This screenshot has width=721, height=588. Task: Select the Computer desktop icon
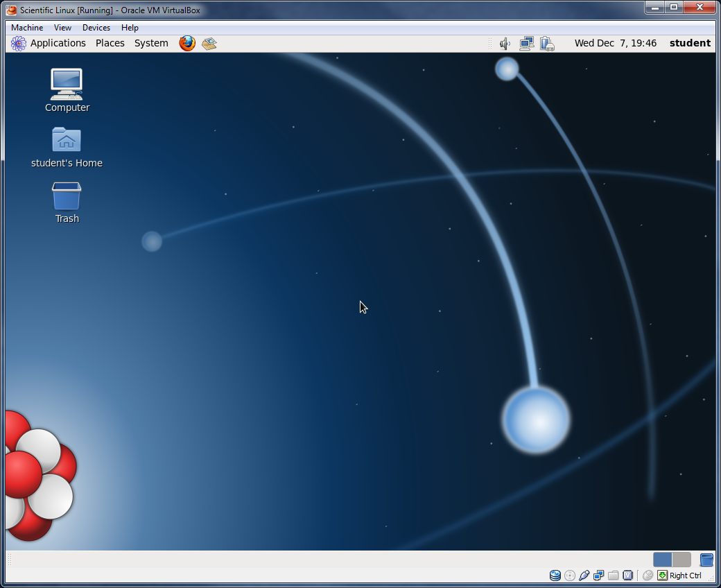(x=67, y=91)
